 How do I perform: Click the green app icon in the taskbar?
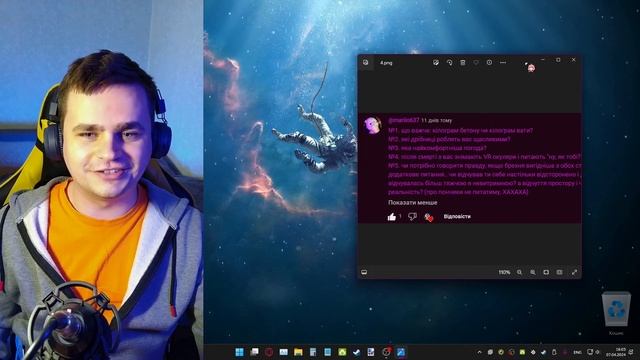click(x=342, y=352)
